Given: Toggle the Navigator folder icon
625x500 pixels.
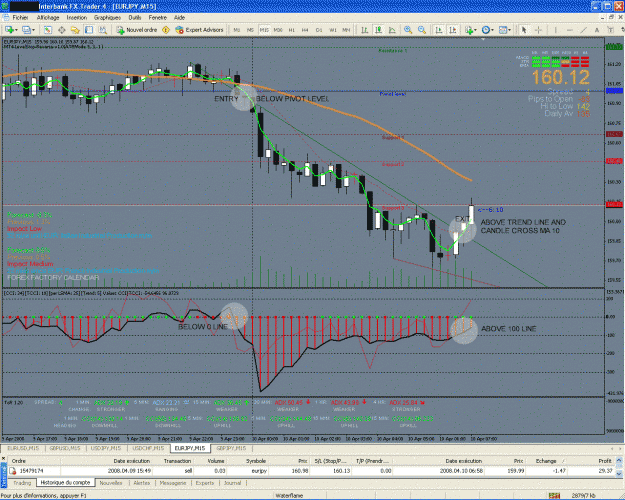Looking at the screenshot, I should 75,30.
